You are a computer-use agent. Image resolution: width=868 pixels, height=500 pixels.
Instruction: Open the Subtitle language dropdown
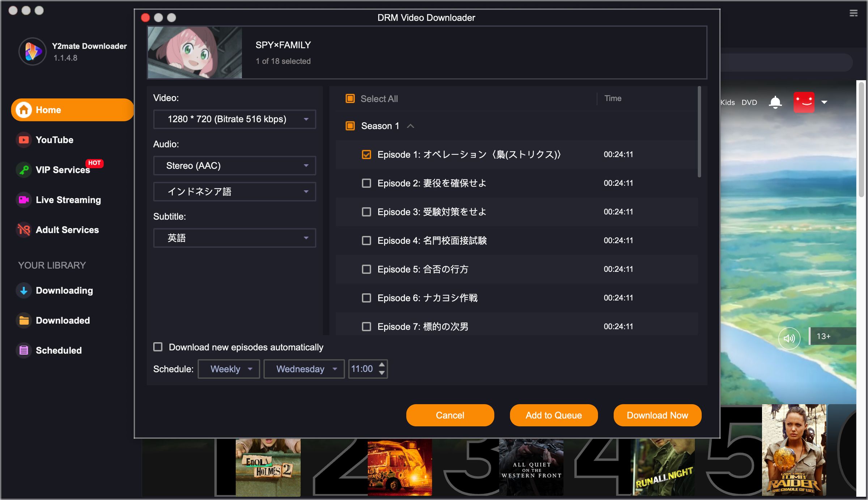[234, 238]
